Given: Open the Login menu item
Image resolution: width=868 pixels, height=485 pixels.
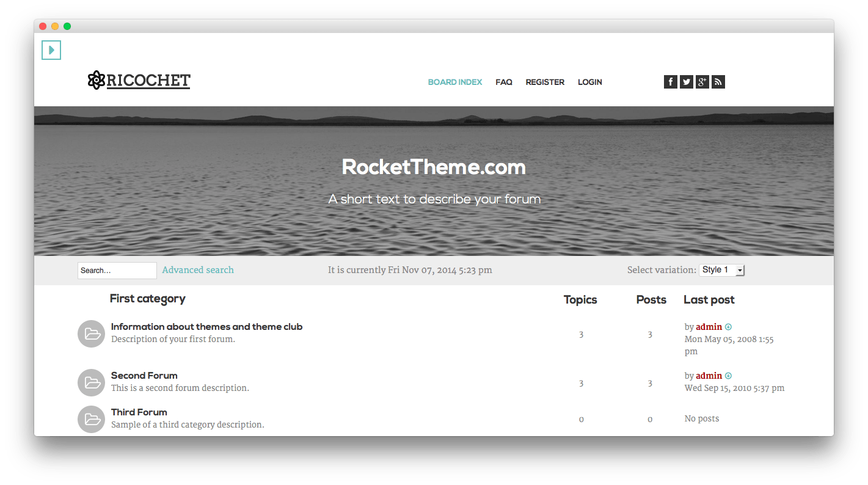Looking at the screenshot, I should click(590, 82).
